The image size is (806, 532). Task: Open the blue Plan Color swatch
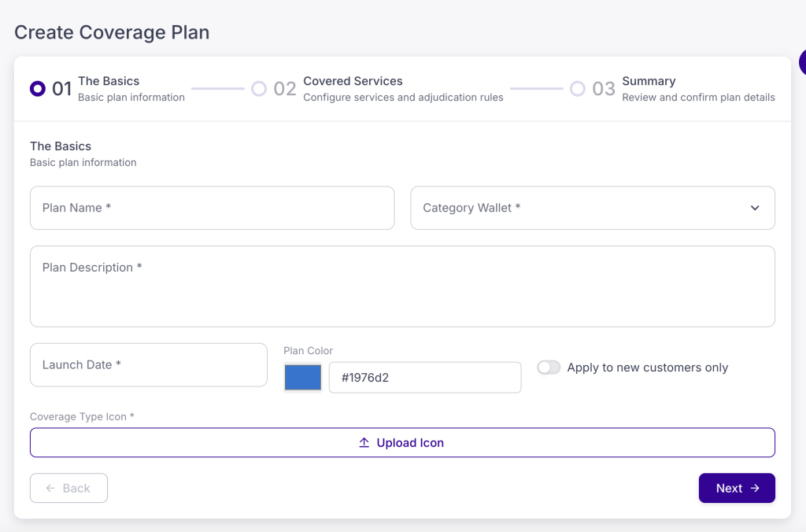(303, 378)
